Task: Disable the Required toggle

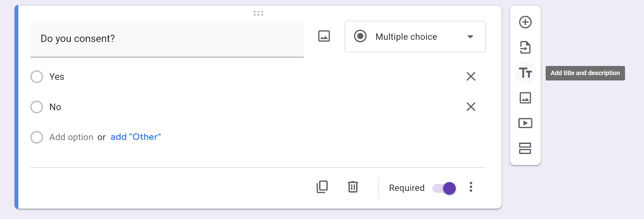Action: click(444, 188)
